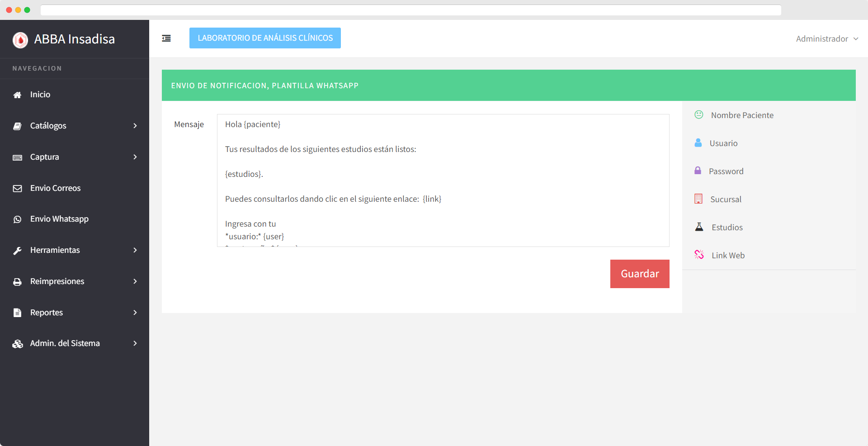Image resolution: width=868 pixels, height=446 pixels.
Task: Expand the Captura submenu chevron
Action: 135,157
